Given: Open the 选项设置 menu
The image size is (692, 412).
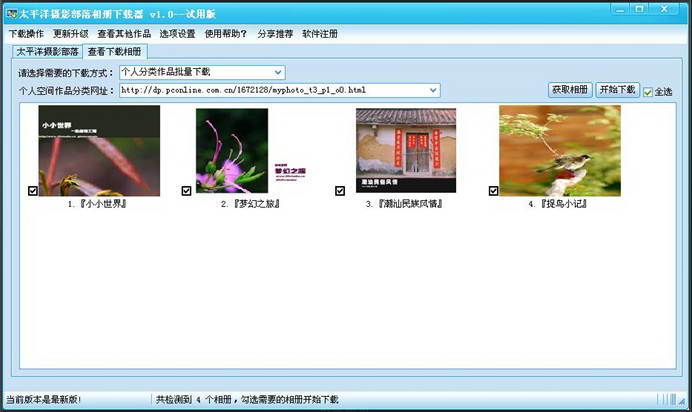Looking at the screenshot, I should click(177, 33).
